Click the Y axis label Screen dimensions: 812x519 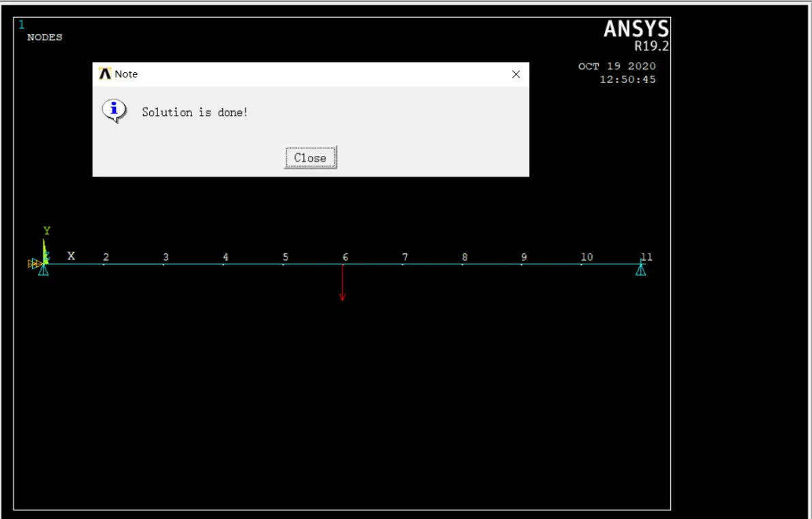pos(46,230)
